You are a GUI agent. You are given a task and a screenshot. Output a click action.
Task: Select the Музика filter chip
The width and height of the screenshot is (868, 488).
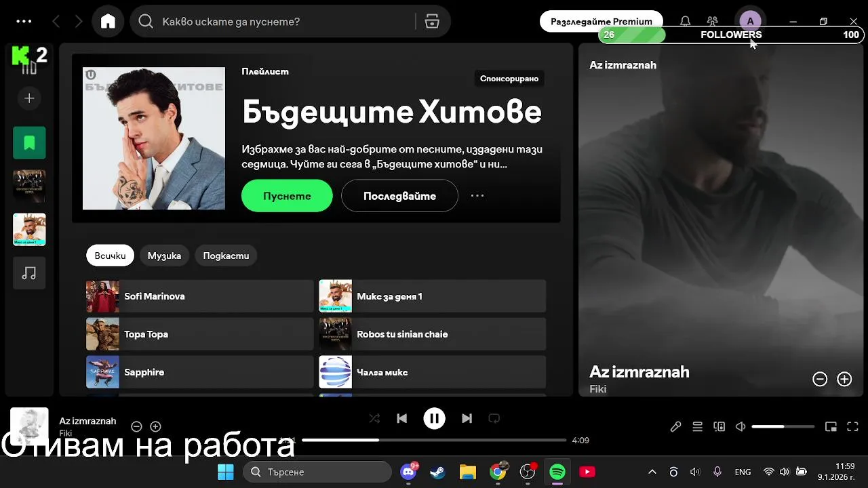[164, 256]
